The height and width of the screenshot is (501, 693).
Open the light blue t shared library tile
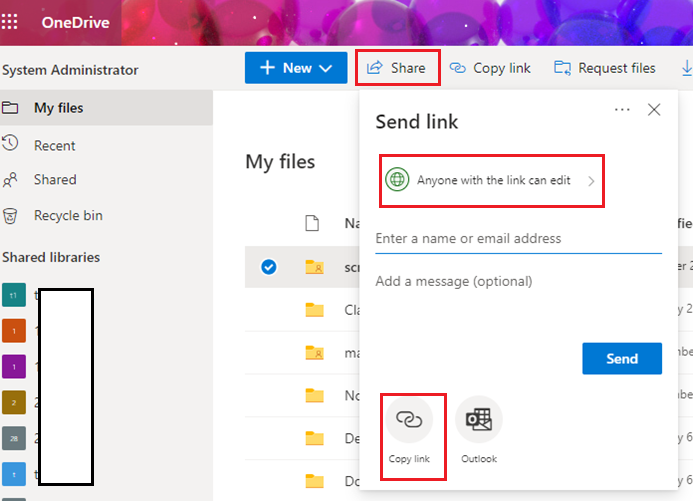tap(14, 474)
